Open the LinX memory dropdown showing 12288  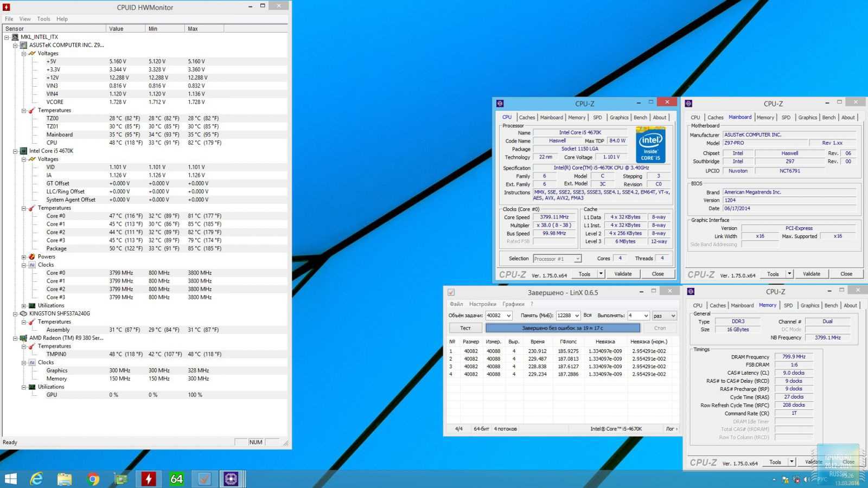(569, 316)
